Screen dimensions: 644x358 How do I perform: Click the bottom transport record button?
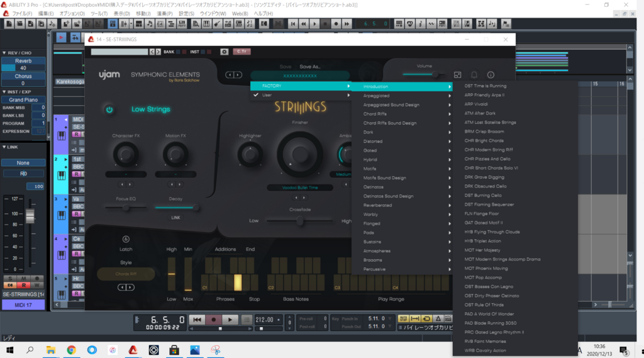coord(214,320)
